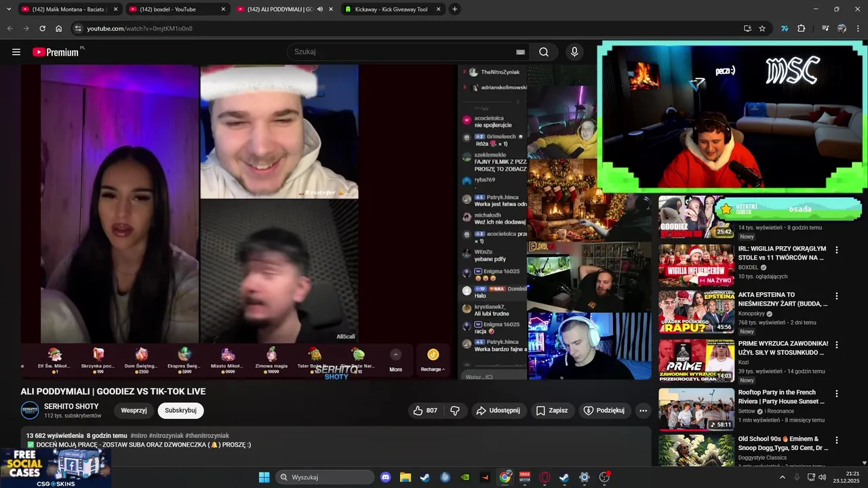Open the #thenitrozyniak hashtag link
This screenshot has width=868, height=488.
pos(207,436)
